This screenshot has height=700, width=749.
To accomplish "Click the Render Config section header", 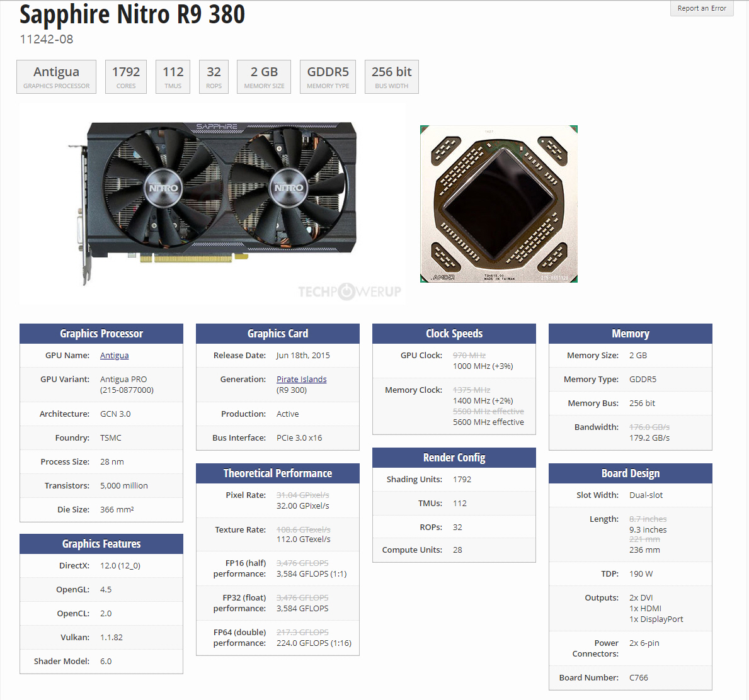I will click(454, 458).
